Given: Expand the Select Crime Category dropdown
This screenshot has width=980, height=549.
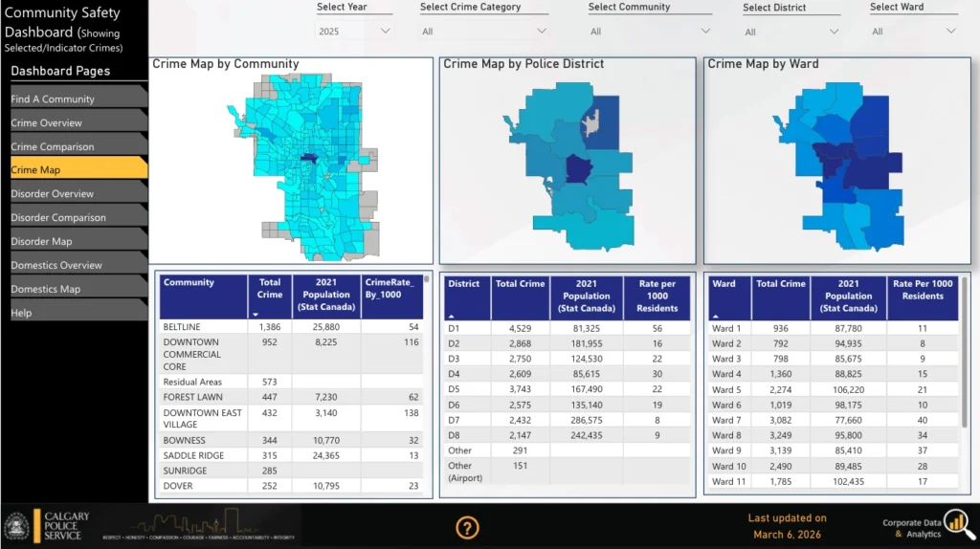Looking at the screenshot, I should (x=483, y=32).
